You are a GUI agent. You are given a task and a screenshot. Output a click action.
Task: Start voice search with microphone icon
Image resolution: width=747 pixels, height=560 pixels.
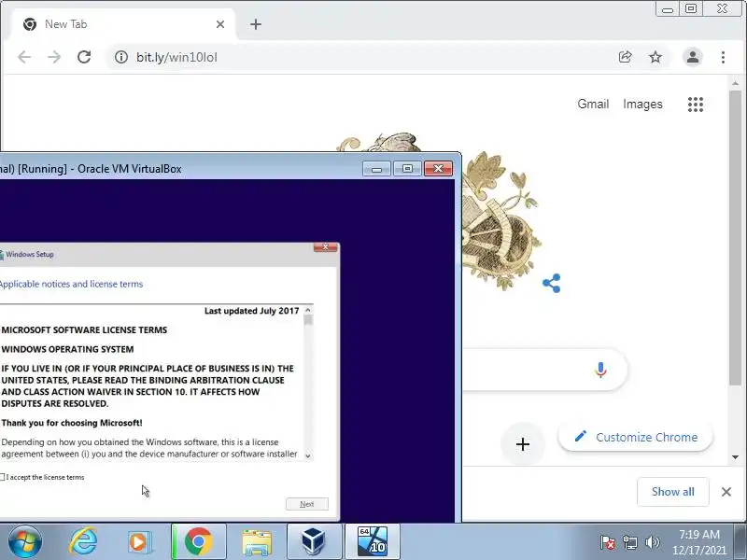(600, 370)
